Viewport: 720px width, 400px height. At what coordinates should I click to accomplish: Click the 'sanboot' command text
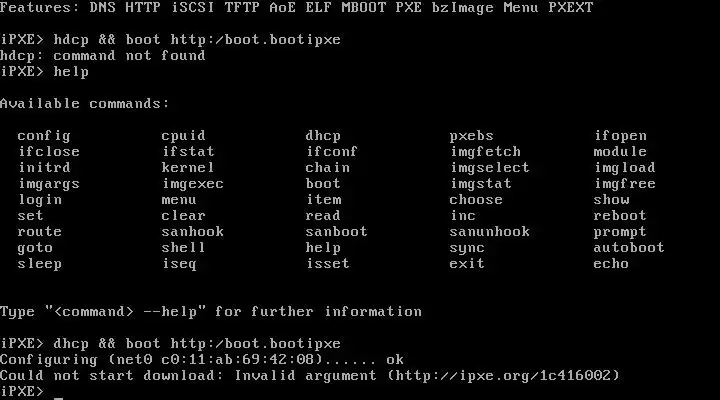(x=337, y=231)
